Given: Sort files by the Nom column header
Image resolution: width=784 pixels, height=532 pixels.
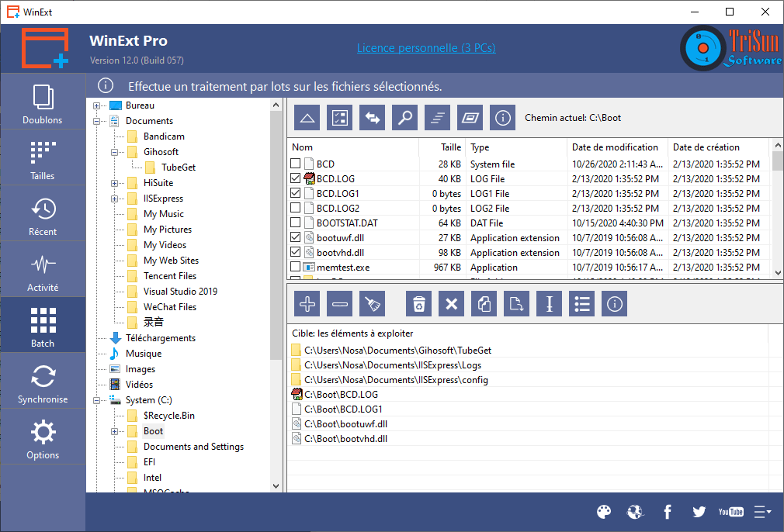Looking at the screenshot, I should [353, 147].
